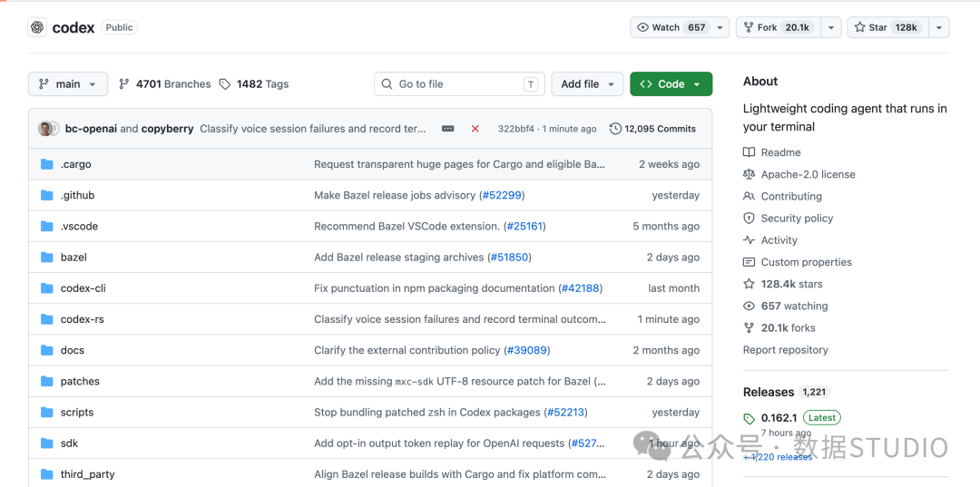Fork the repository using the Fork button

pyautogui.click(x=779, y=27)
